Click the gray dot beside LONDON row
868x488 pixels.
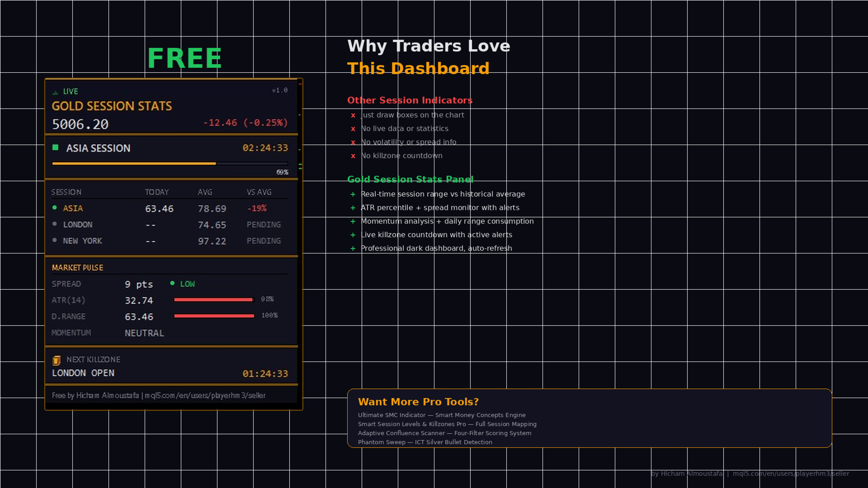tap(55, 224)
